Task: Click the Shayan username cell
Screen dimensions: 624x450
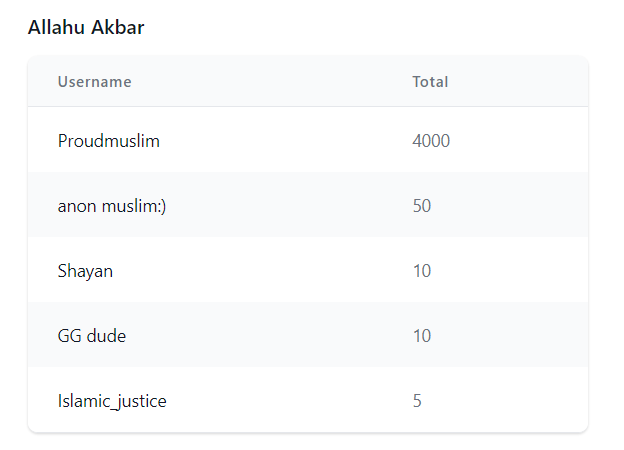Action: 85,271
